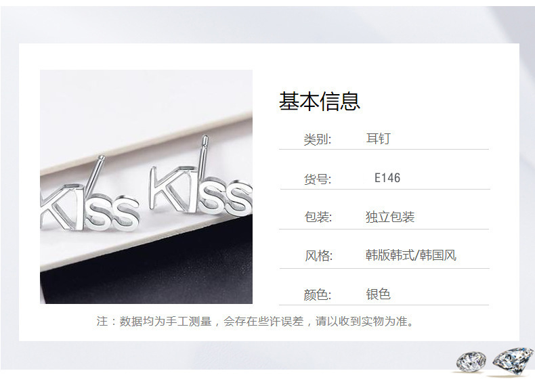Click the earring post on right stud
Screen dimensions: 535x392
pyautogui.click(x=202, y=156)
